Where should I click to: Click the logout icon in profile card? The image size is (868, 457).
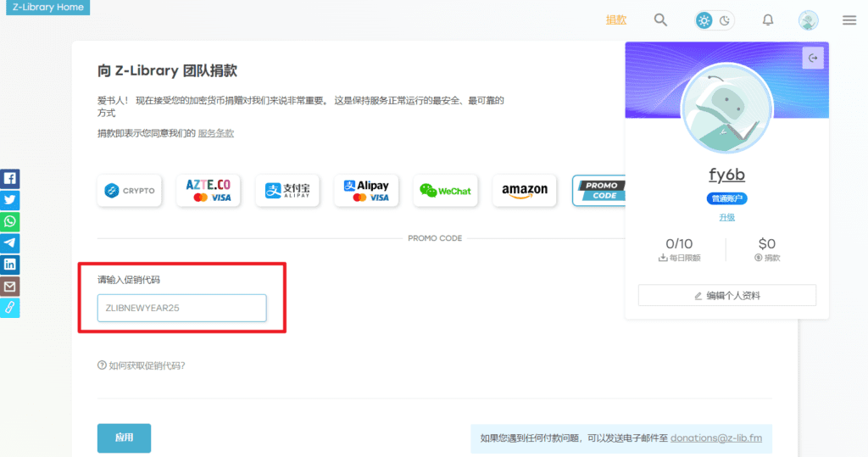[813, 58]
